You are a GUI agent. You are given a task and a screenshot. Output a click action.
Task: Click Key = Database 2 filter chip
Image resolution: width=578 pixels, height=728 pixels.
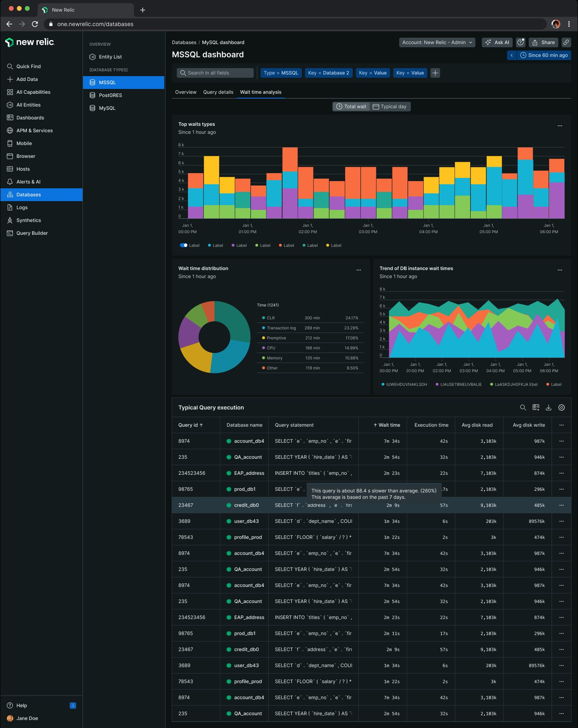click(x=329, y=73)
